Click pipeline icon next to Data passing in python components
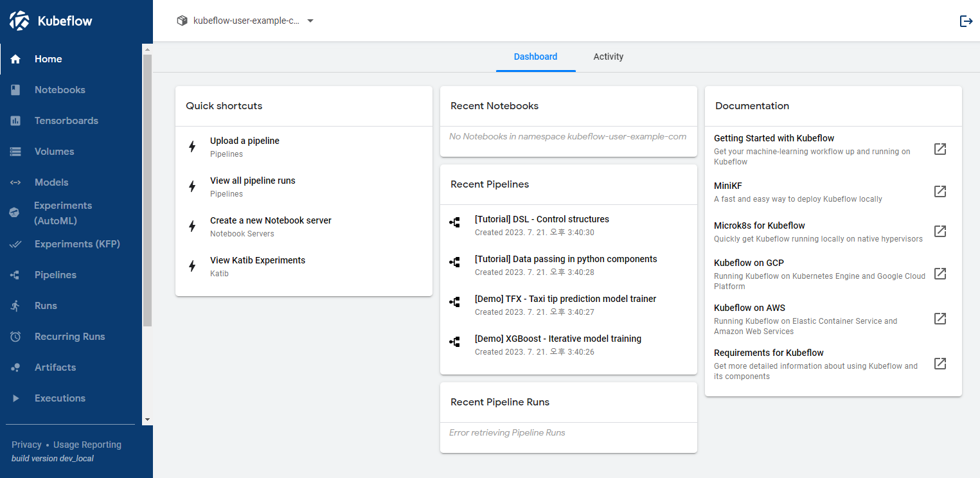The width and height of the screenshot is (980, 478). 455,262
